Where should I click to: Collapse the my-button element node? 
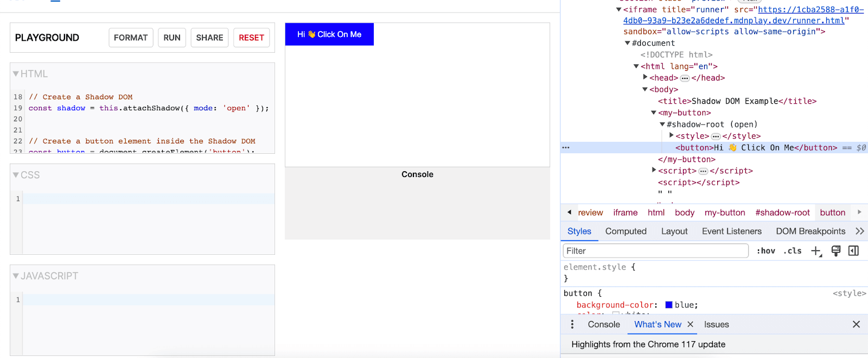tap(654, 113)
